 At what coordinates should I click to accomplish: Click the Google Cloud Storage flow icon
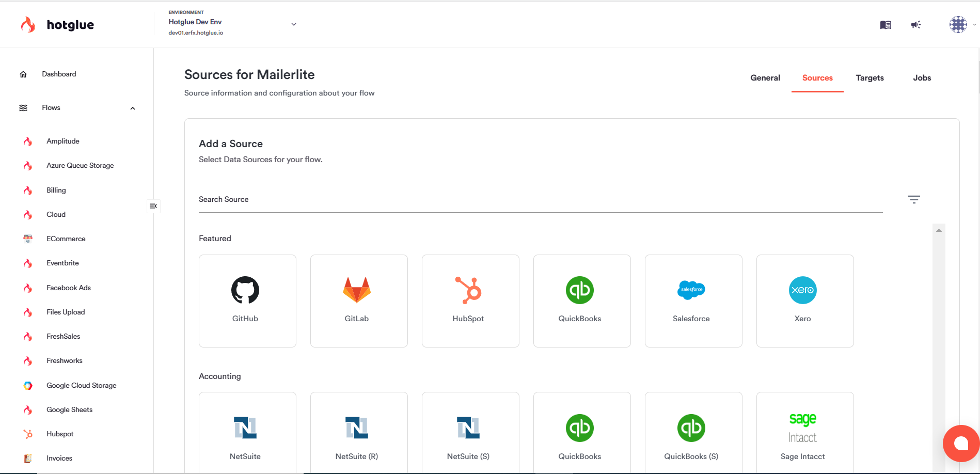(28, 386)
